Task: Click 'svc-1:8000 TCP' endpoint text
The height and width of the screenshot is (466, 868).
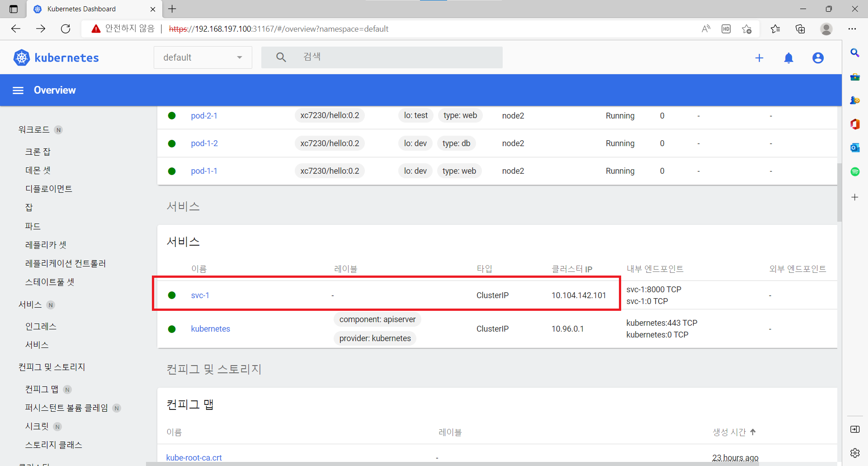Action: pyautogui.click(x=654, y=290)
